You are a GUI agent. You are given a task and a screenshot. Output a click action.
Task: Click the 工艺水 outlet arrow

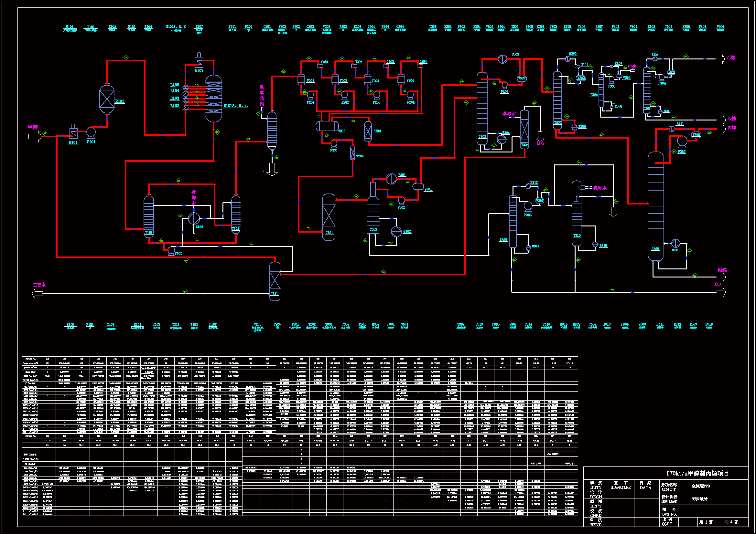[x=37, y=293]
